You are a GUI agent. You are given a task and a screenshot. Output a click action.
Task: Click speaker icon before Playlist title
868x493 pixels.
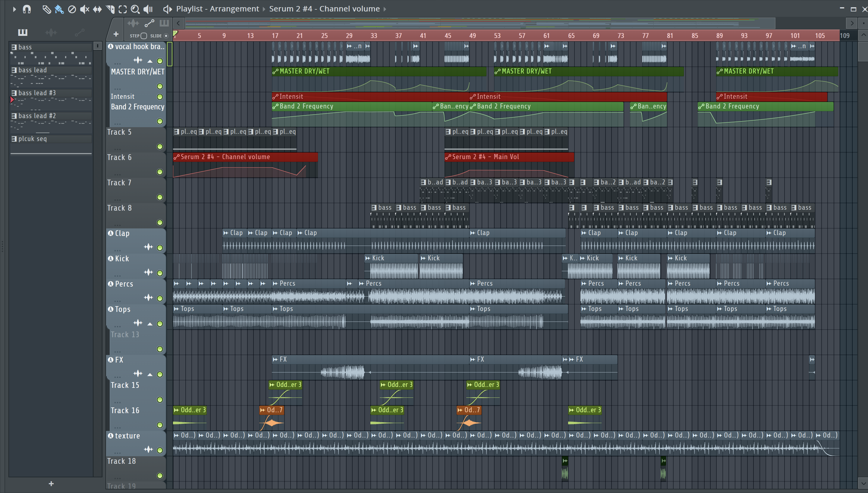(x=168, y=9)
